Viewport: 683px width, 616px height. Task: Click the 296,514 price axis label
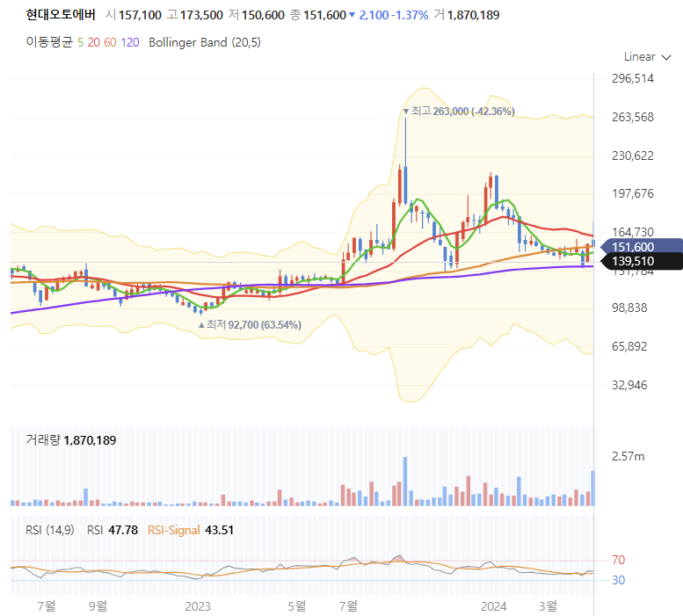pyautogui.click(x=633, y=79)
